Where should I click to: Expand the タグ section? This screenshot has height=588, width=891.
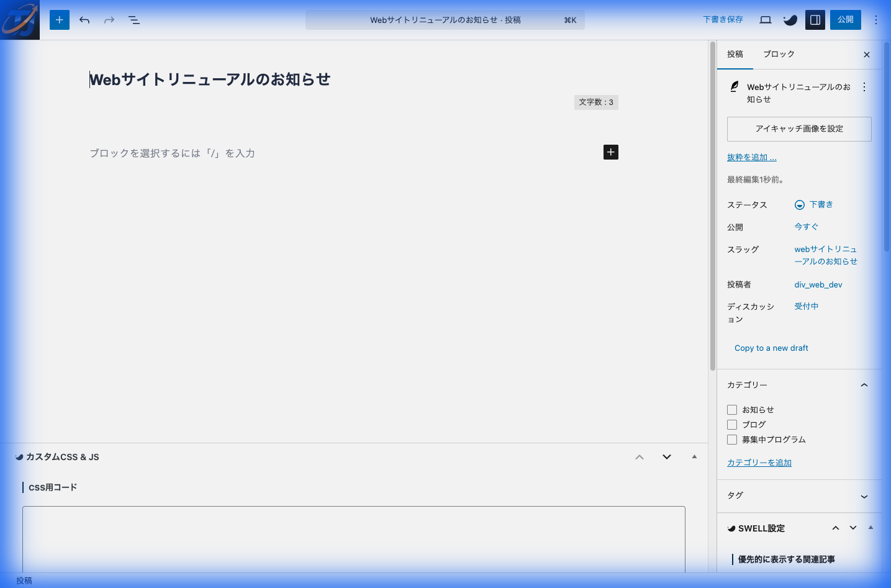pos(864,496)
